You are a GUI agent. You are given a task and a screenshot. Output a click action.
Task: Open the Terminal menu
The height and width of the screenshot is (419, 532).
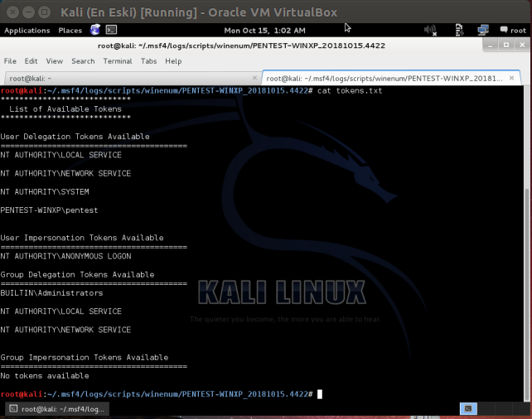click(118, 61)
